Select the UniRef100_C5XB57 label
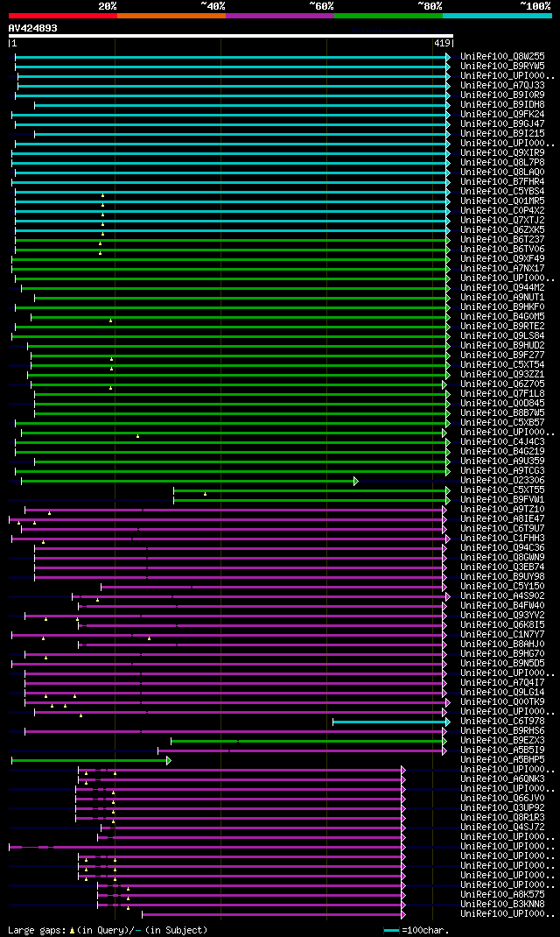This screenshot has width=560, height=937. pos(502,422)
